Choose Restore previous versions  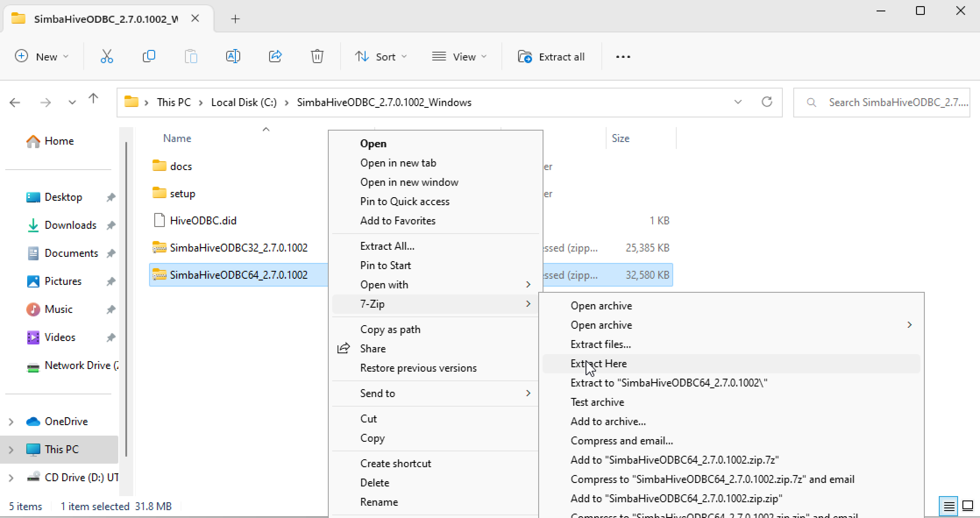(x=436, y=368)
